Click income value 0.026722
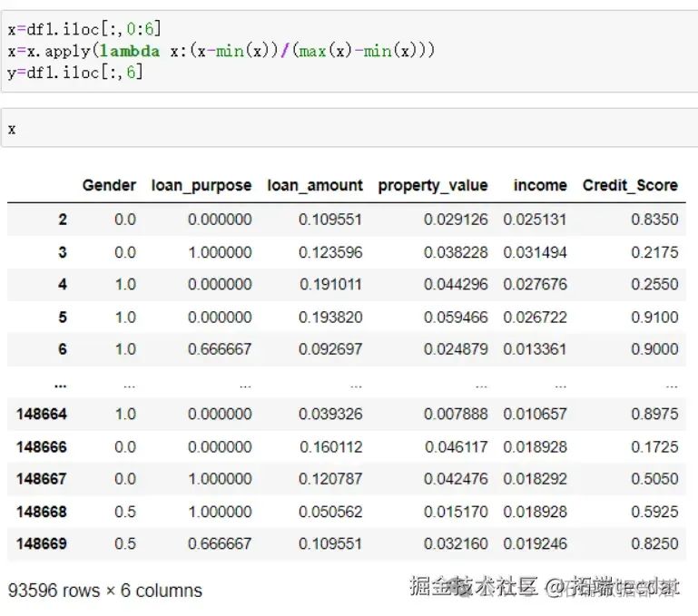Image resolution: width=698 pixels, height=616 pixels. point(536,318)
